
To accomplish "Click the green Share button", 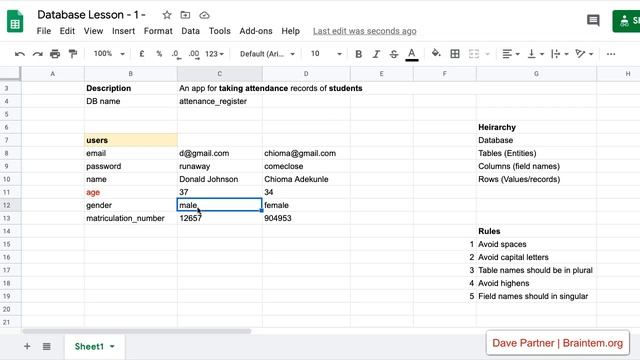I will click(x=626, y=21).
